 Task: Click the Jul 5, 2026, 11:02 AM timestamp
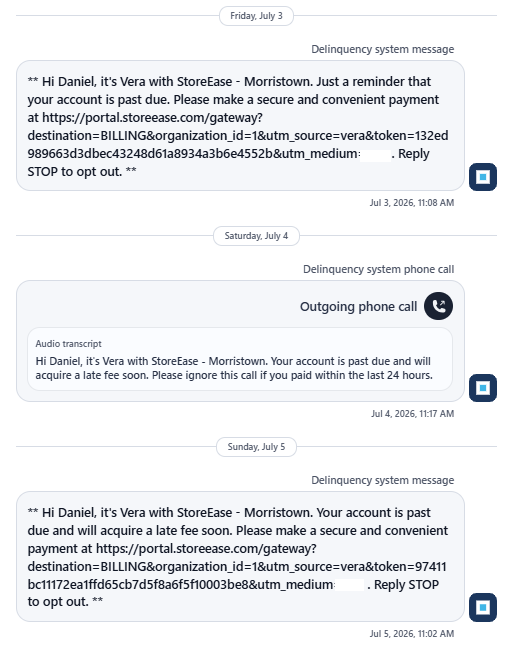coord(412,633)
